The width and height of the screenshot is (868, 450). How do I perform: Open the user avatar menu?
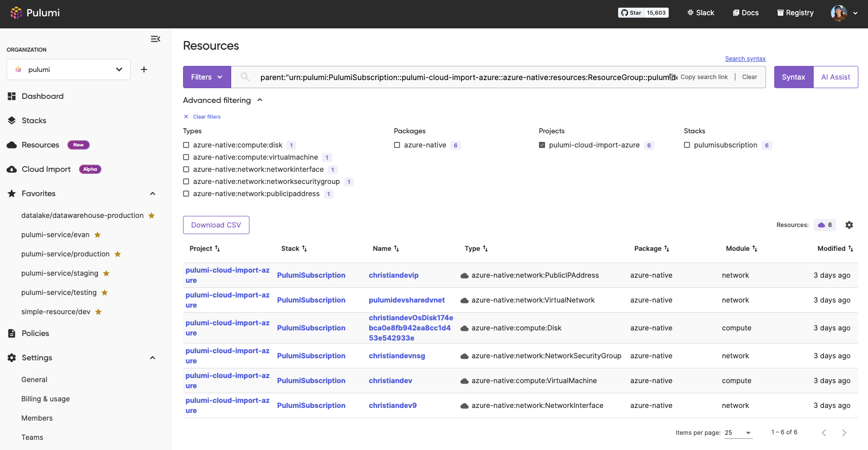coord(844,13)
